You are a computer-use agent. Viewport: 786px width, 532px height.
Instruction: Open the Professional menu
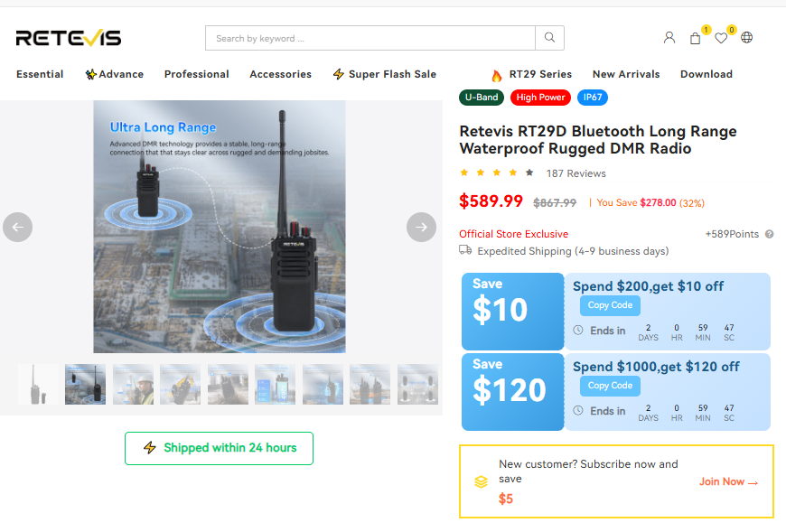[x=197, y=74]
